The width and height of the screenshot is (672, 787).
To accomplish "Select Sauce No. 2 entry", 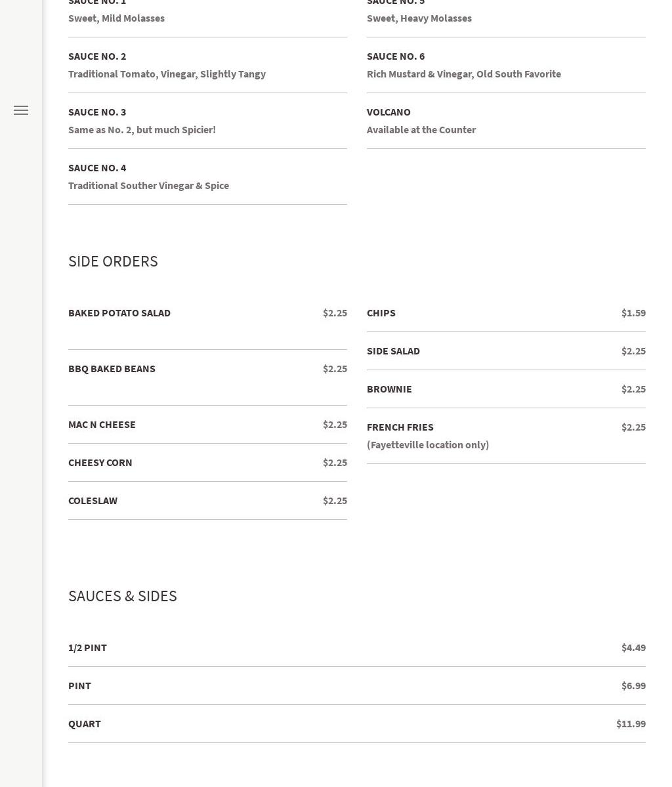I will (x=97, y=56).
